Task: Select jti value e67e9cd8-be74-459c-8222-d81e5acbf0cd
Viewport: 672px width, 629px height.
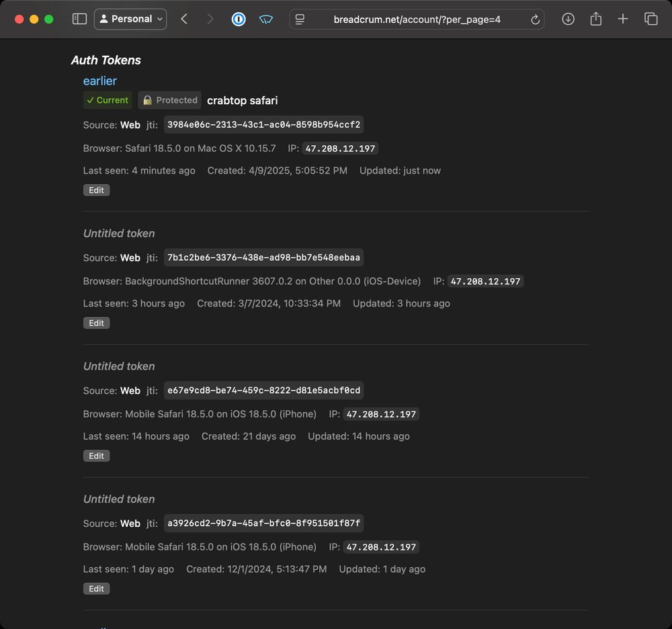Action: (263, 390)
